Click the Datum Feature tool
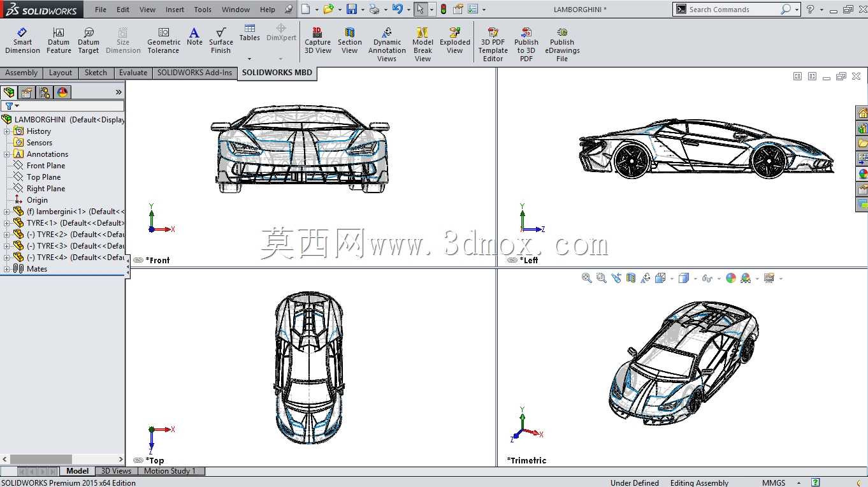The image size is (868, 487). click(x=59, y=41)
